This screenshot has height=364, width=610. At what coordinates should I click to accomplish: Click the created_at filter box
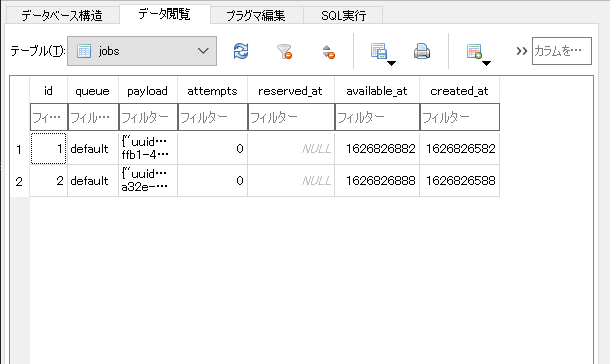coord(460,117)
